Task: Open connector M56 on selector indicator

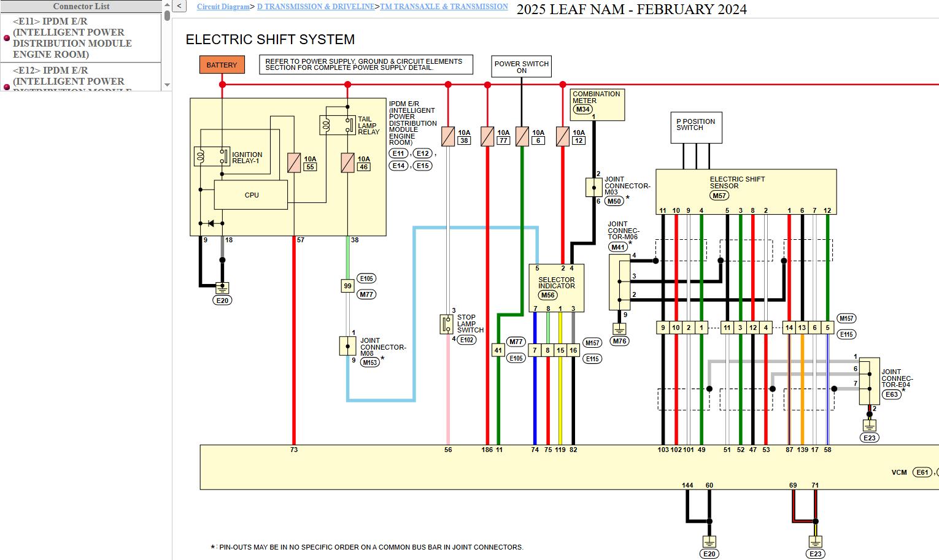Action: 548,295
